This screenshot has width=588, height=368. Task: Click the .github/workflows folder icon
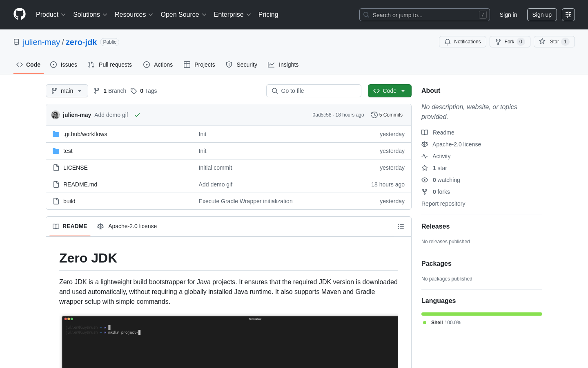click(x=56, y=134)
